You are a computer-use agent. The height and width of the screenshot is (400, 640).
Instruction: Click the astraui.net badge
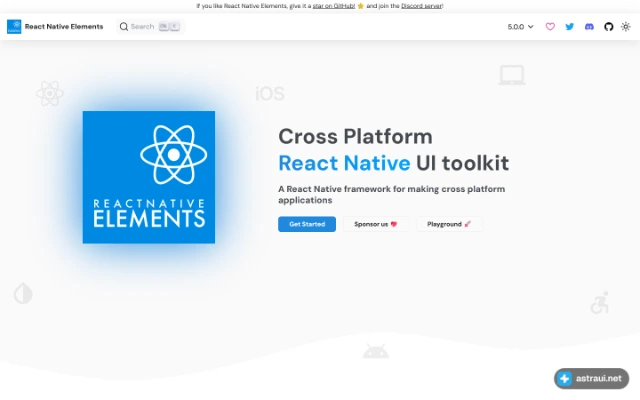pyautogui.click(x=591, y=378)
